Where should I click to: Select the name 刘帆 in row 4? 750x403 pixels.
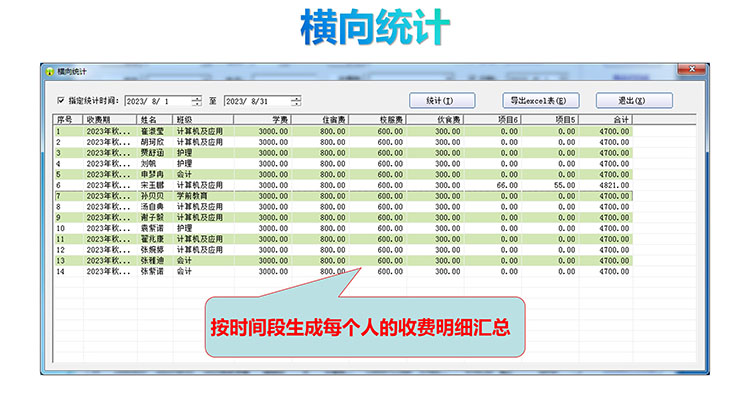(148, 163)
